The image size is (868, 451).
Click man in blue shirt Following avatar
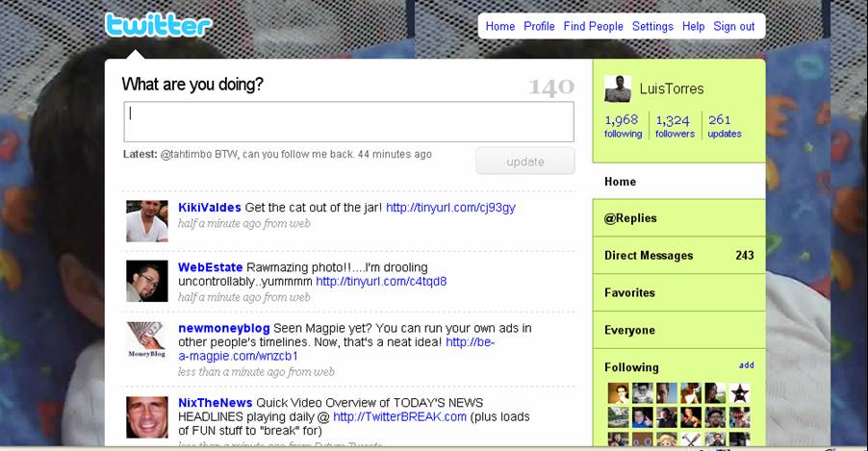[642, 417]
